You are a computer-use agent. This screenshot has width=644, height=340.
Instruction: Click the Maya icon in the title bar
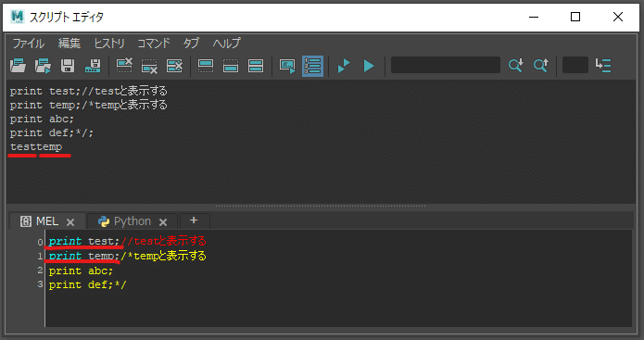tap(18, 17)
